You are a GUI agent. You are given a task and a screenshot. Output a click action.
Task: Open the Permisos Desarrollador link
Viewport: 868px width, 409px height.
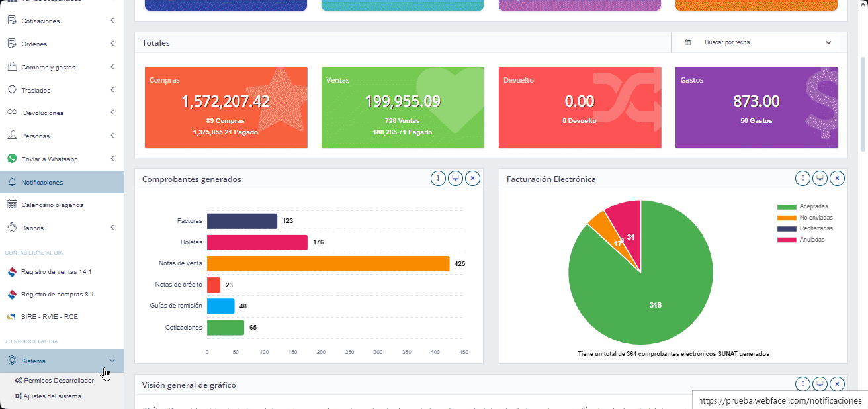tap(58, 381)
